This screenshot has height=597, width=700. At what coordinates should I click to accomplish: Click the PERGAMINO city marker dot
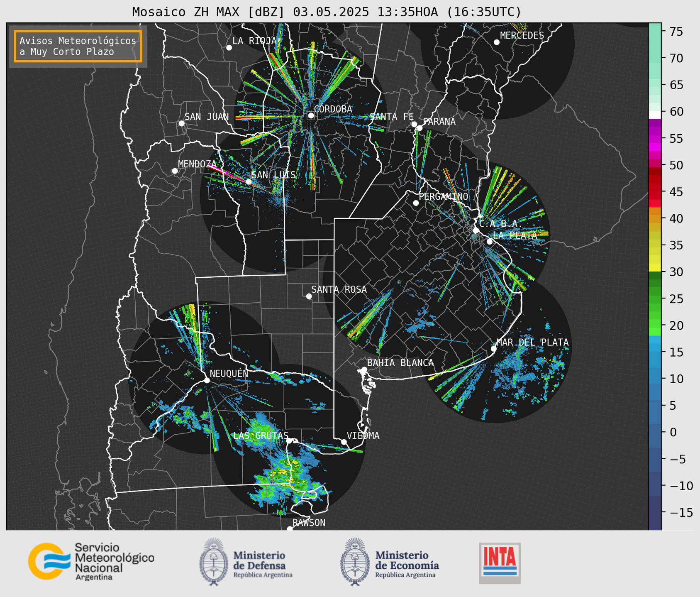[x=416, y=203]
